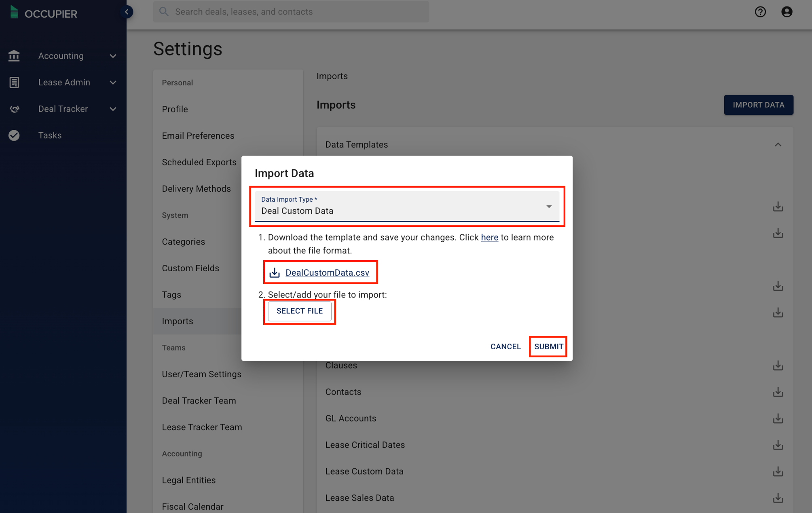
Task: Expand the Accounting sidebar menu chevron
Action: coord(113,56)
